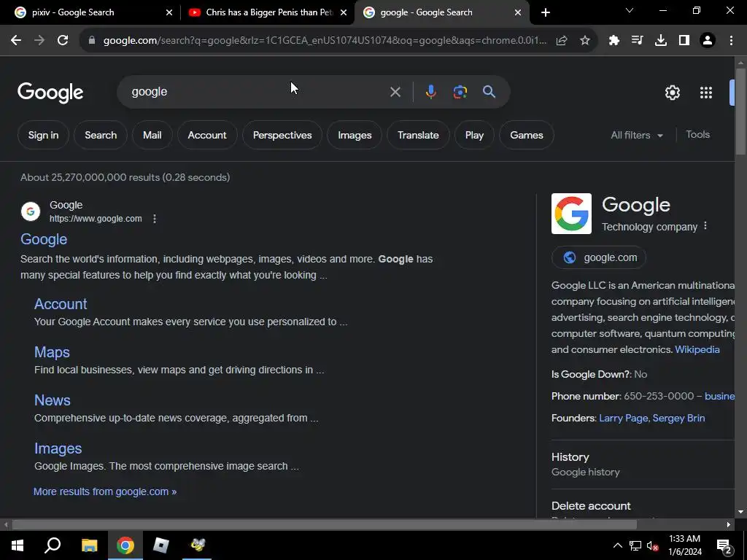The width and height of the screenshot is (747, 560).
Task: Close the pixiv - Google Search tab
Action: (169, 12)
